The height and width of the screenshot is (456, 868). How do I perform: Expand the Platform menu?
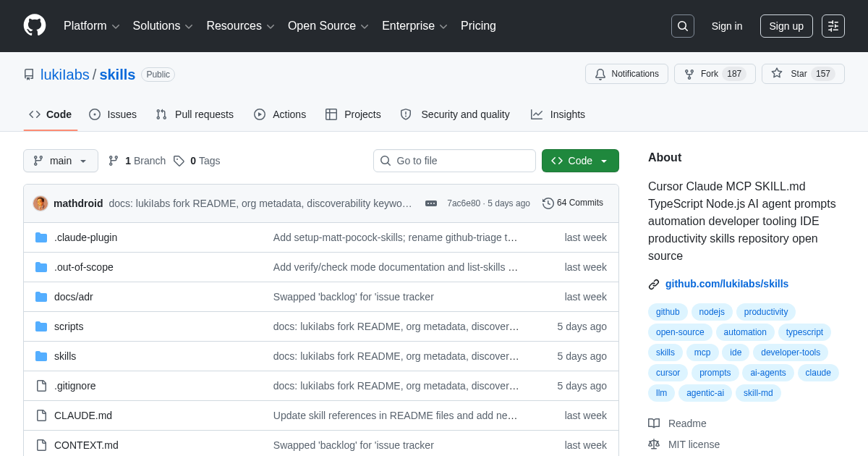point(91,26)
